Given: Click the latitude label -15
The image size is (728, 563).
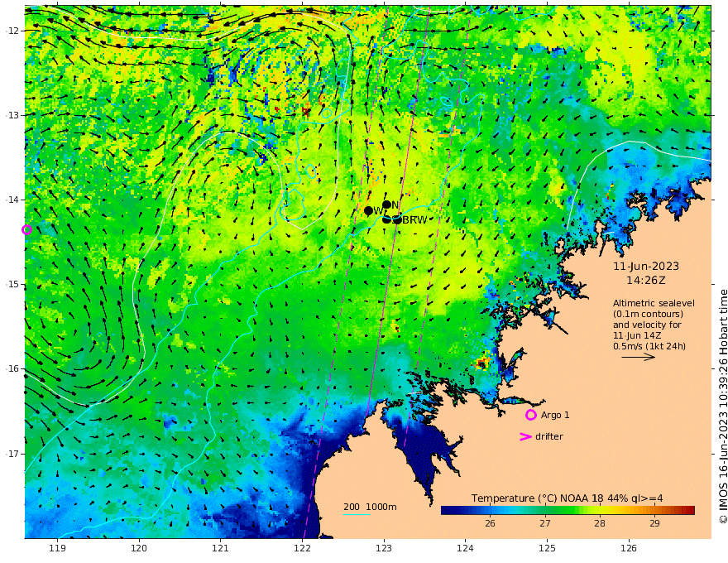Looking at the screenshot, I should (x=12, y=284).
